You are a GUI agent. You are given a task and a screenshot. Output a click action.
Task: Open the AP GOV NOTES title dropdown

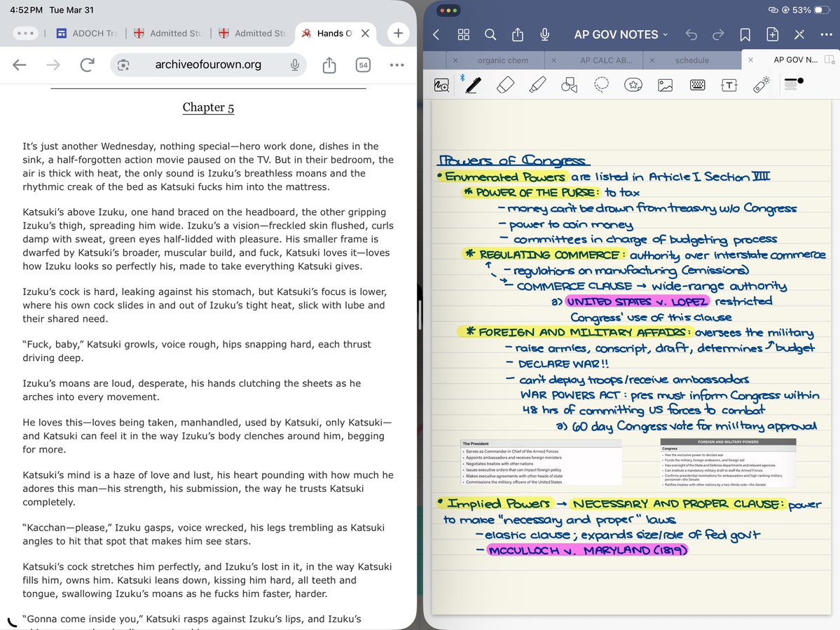(x=621, y=35)
